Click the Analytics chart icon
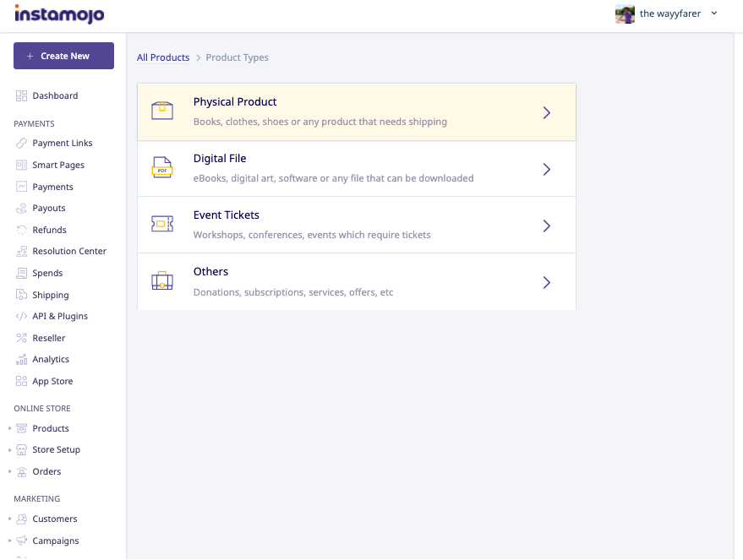 tap(21, 359)
